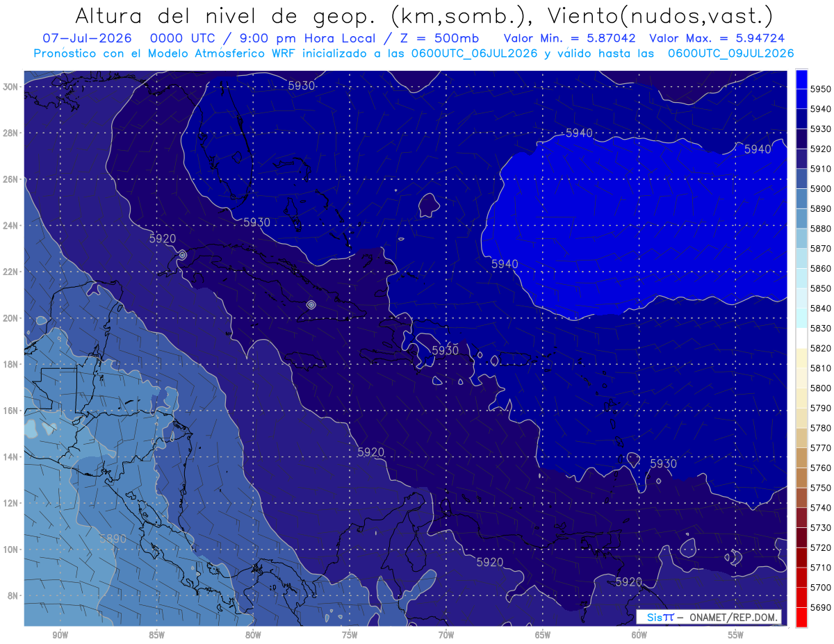Click the '18N' latitude label
This screenshot has width=834, height=644.
pyautogui.click(x=11, y=364)
